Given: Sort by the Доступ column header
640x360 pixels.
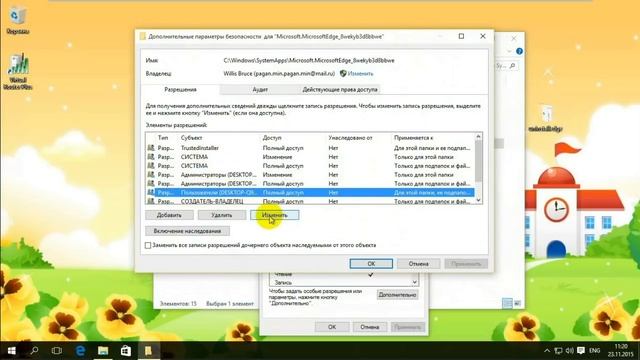Looking at the screenshot, I should pos(272,138).
